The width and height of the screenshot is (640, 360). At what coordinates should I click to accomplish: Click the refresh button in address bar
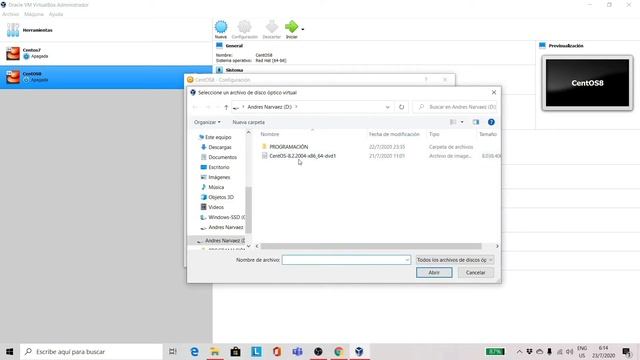point(402,107)
